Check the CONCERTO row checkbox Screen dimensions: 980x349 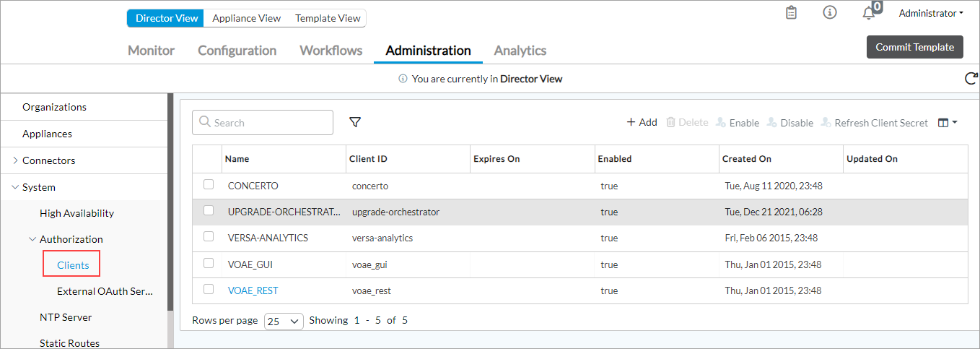[209, 185]
